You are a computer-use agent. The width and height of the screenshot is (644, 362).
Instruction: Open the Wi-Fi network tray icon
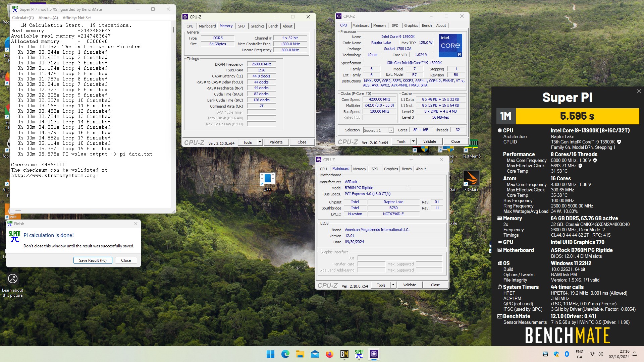[x=592, y=354]
